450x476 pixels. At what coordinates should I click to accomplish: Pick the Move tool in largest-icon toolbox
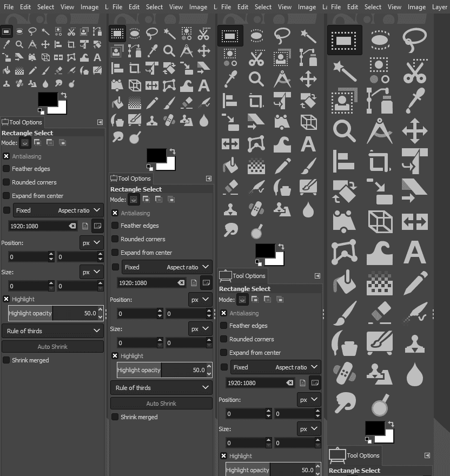pyautogui.click(x=414, y=131)
